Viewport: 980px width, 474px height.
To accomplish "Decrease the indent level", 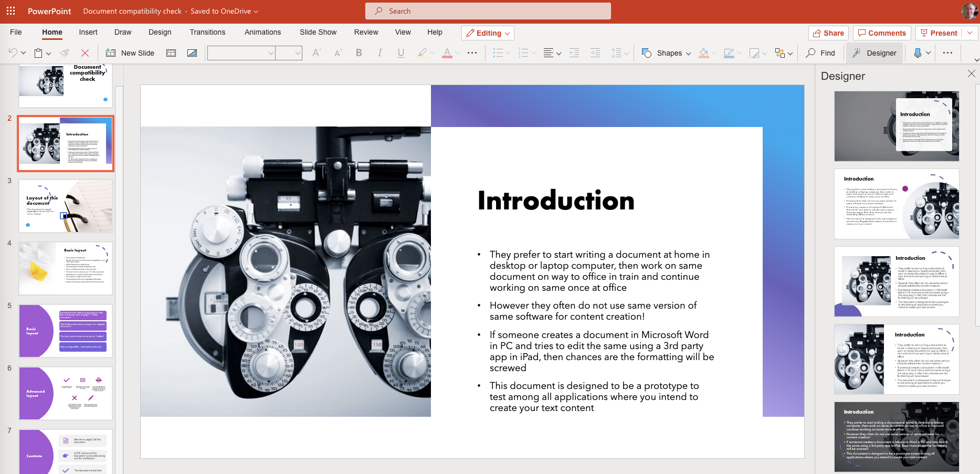I will tap(574, 52).
